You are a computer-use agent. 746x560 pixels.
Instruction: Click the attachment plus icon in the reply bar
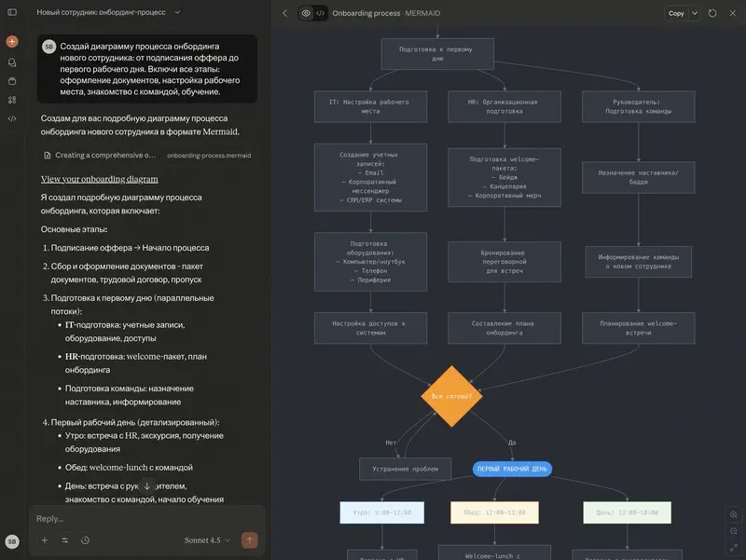pos(45,540)
